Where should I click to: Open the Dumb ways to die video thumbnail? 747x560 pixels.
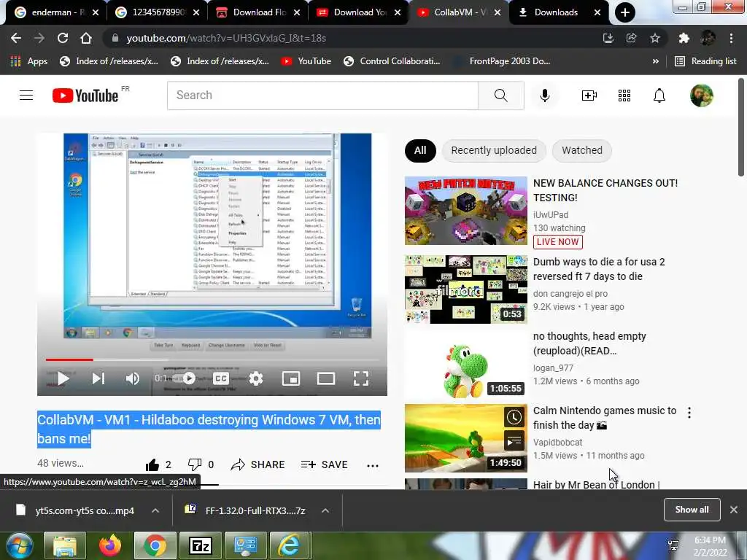(466, 289)
